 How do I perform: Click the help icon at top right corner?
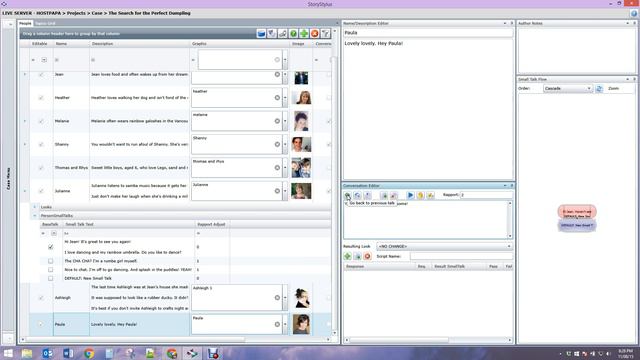[634, 13]
